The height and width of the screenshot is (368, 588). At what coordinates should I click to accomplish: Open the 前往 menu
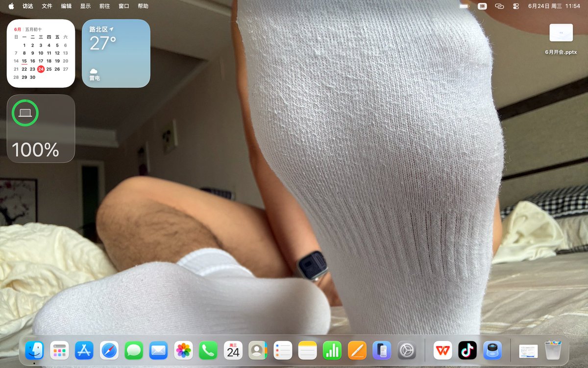pos(104,6)
